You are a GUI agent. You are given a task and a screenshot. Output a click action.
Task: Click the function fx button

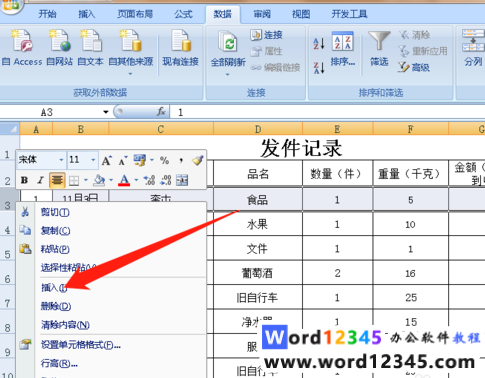click(161, 112)
